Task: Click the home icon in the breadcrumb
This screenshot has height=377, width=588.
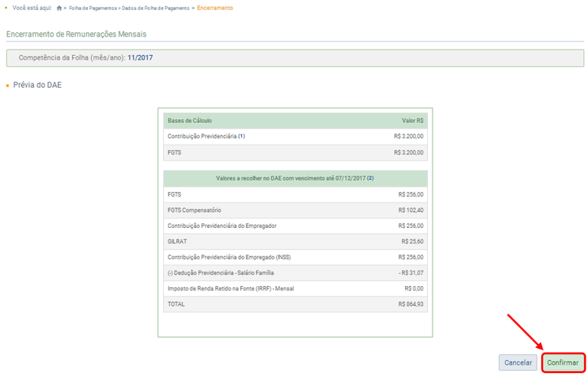Action: pos(60,8)
